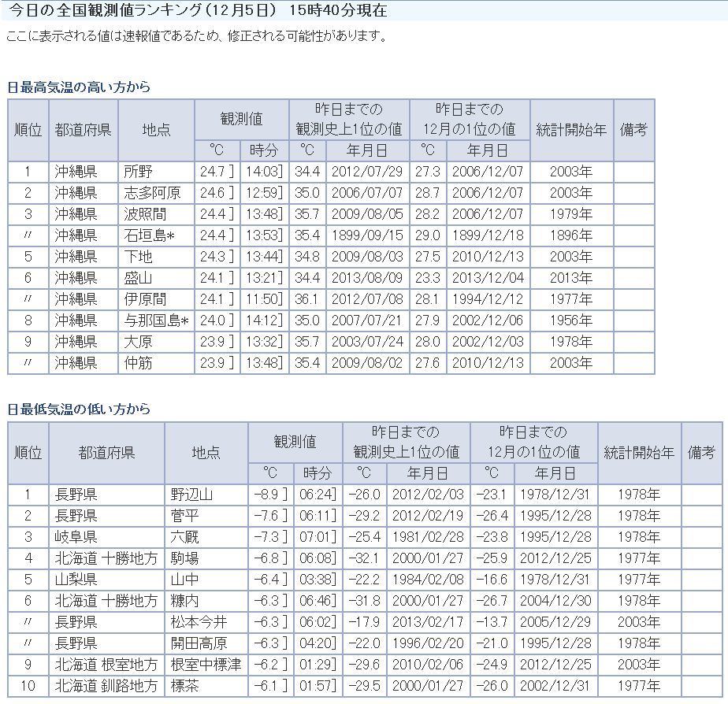This screenshot has width=728, height=704.
Task: Click heading 日最低気温の低い方から
Action: [79, 409]
